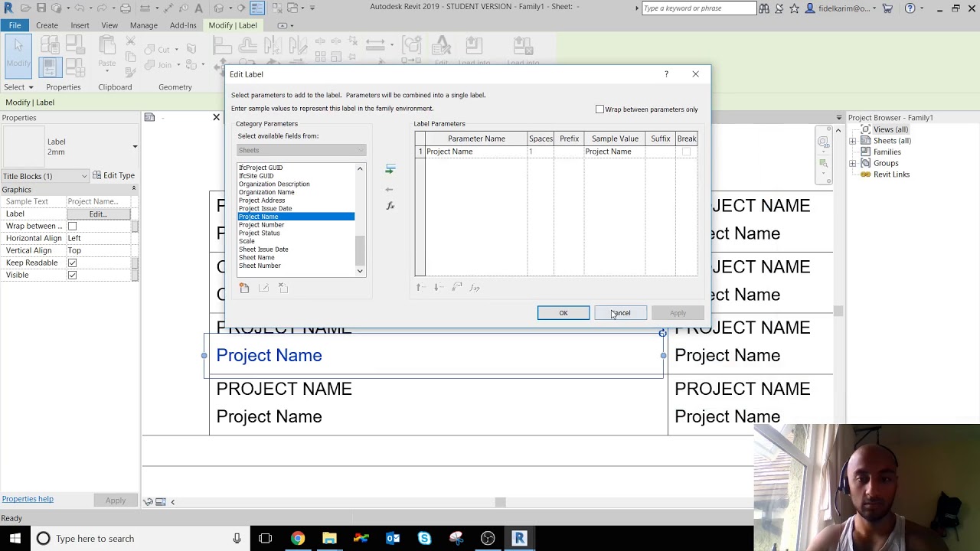Open Outlook from the taskbar
Screen dimensions: 980x551
393,538
